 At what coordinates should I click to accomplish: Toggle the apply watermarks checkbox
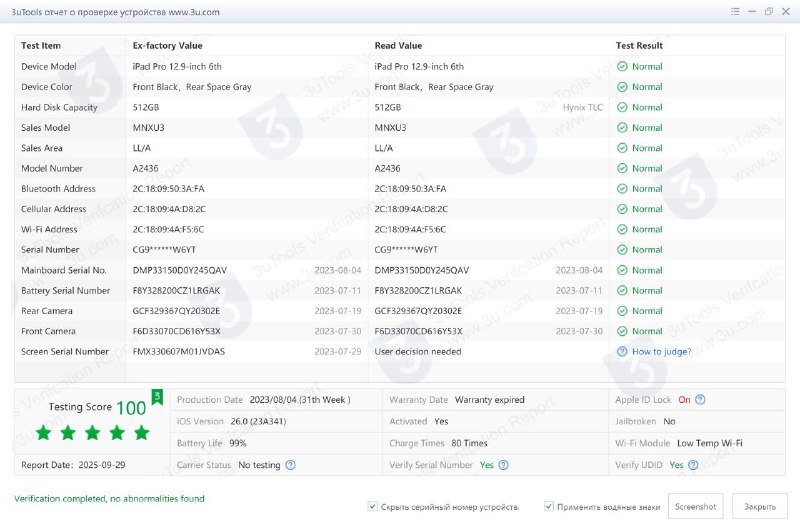(548, 507)
